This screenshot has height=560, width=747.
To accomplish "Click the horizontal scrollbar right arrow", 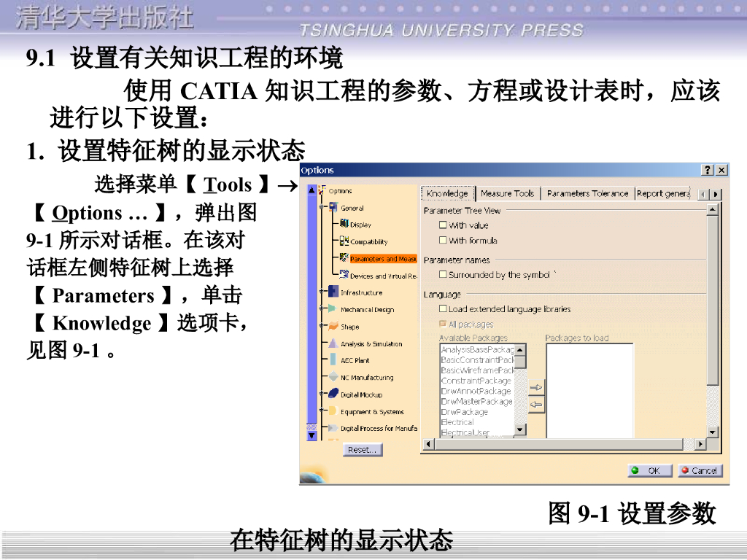I will [x=700, y=444].
